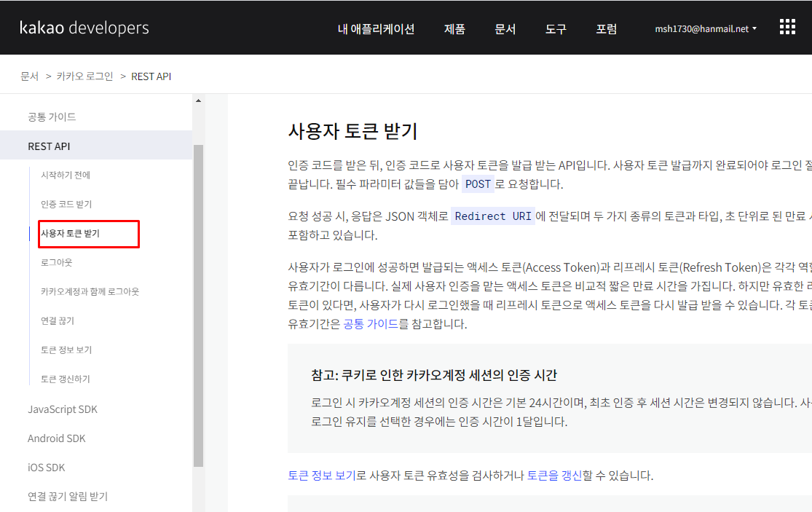
Task: Select 사용자 토큰 받기 sidebar item
Action: (x=71, y=234)
